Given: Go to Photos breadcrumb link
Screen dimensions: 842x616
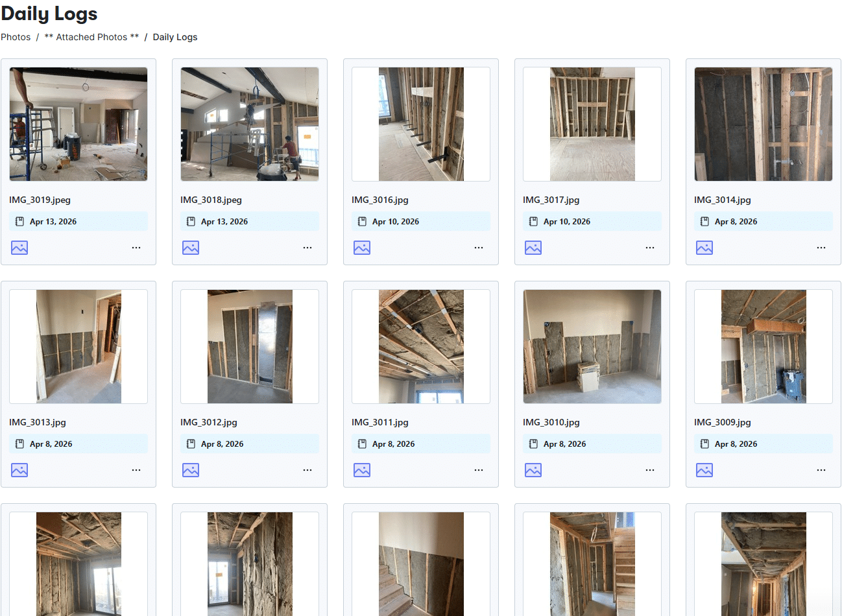Looking at the screenshot, I should click(x=16, y=37).
